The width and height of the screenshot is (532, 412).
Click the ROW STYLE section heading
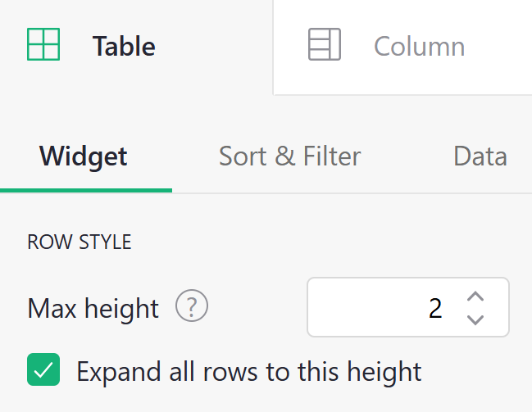(x=80, y=242)
